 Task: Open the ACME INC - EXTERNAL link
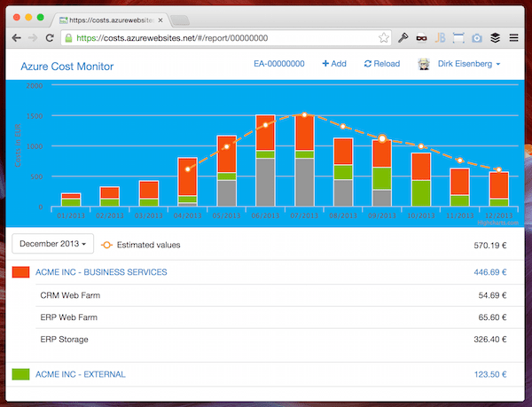pos(81,374)
